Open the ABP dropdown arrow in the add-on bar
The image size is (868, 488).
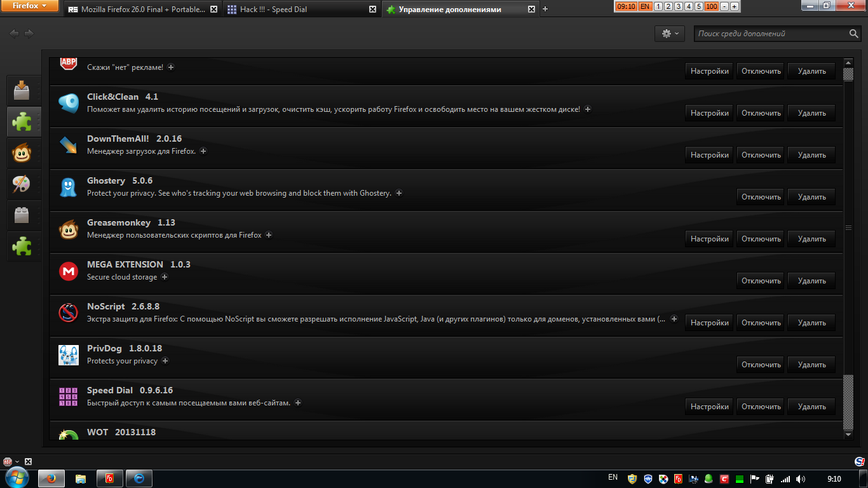coord(18,462)
